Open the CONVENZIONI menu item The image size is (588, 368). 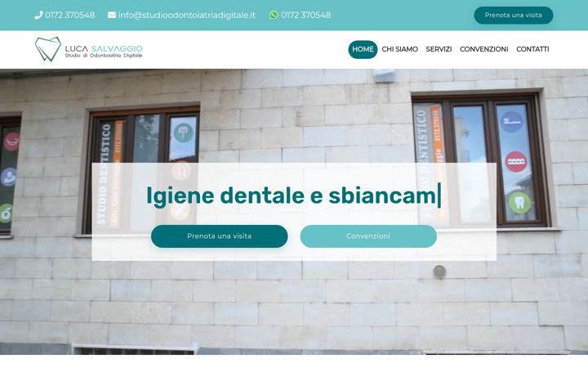point(483,49)
